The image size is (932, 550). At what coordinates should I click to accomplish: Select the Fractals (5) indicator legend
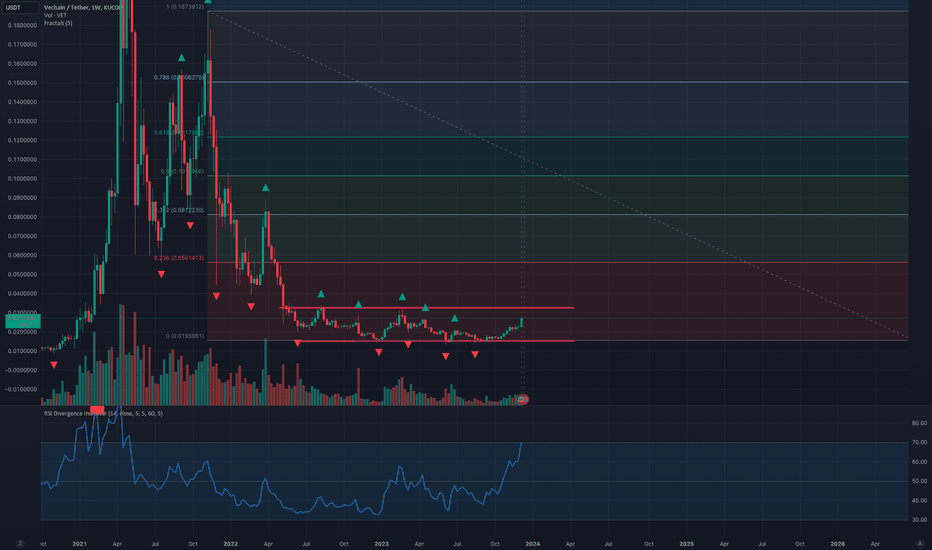pyautogui.click(x=58, y=23)
